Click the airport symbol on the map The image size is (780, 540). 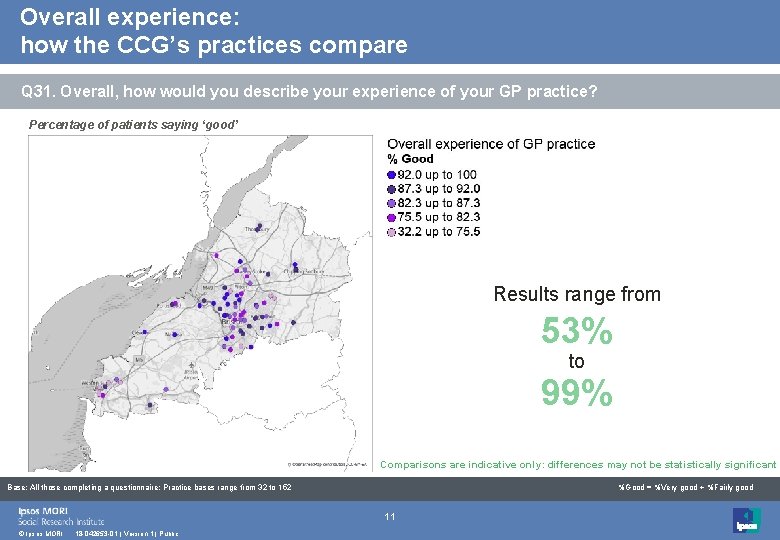(192, 367)
